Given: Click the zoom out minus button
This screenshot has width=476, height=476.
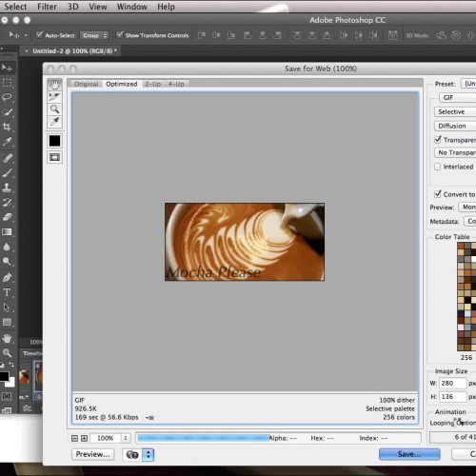Looking at the screenshot, I should (x=74, y=438).
